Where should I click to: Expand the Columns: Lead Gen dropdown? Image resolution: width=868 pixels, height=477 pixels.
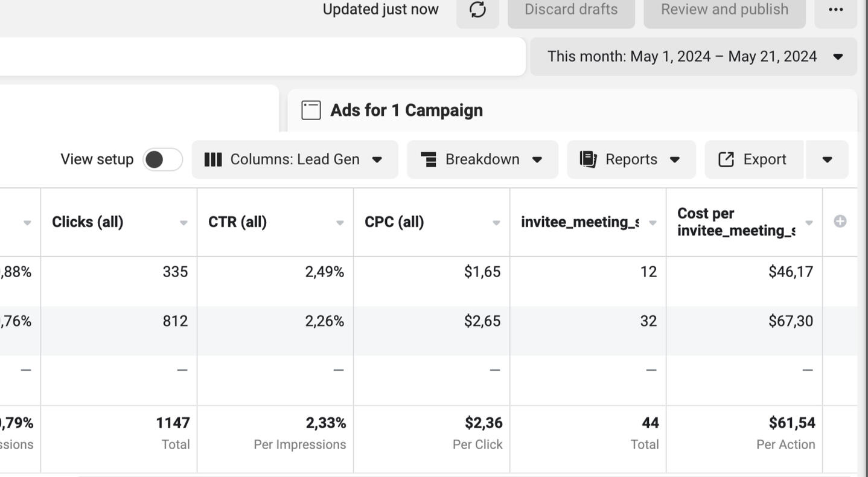(x=377, y=159)
